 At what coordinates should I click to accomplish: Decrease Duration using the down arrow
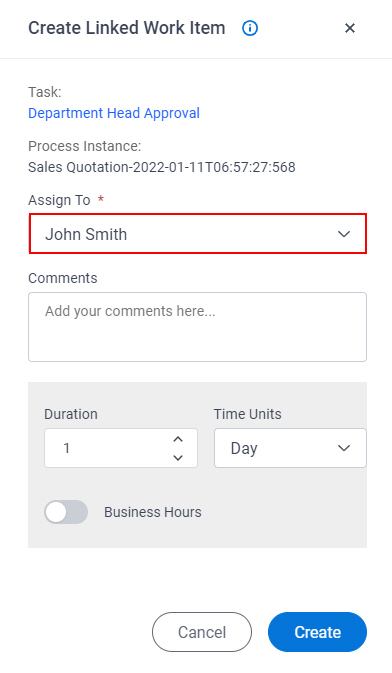[x=178, y=458]
